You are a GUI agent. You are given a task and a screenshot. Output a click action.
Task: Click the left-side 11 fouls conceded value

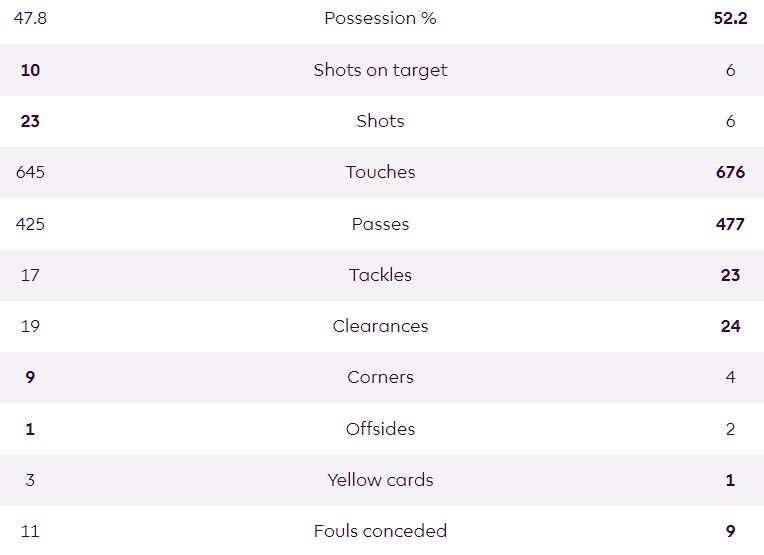tap(30, 531)
